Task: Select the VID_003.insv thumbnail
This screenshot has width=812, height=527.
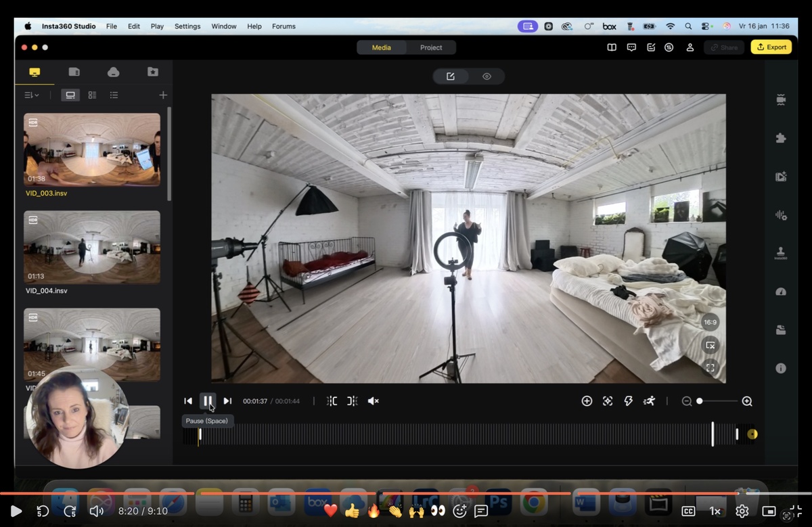Action: tap(92, 150)
